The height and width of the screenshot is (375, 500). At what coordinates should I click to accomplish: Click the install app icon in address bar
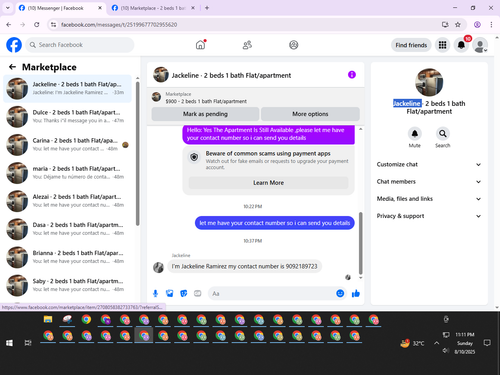coord(445,24)
